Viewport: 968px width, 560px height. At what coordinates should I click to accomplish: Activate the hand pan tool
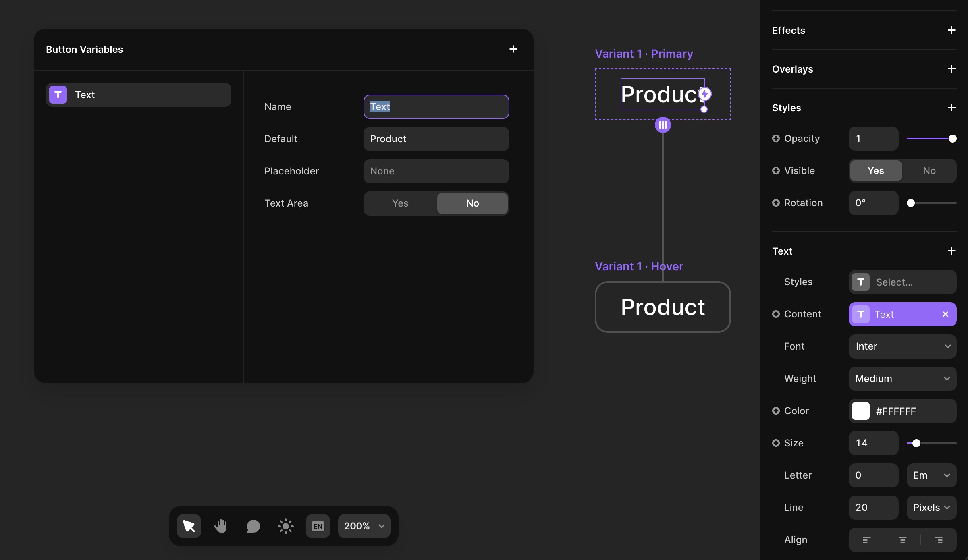[221, 526]
